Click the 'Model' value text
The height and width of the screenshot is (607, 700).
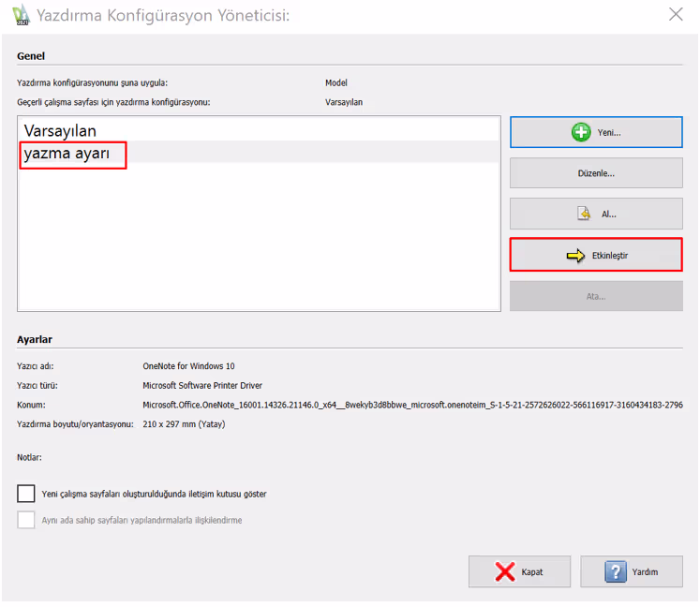pos(336,82)
